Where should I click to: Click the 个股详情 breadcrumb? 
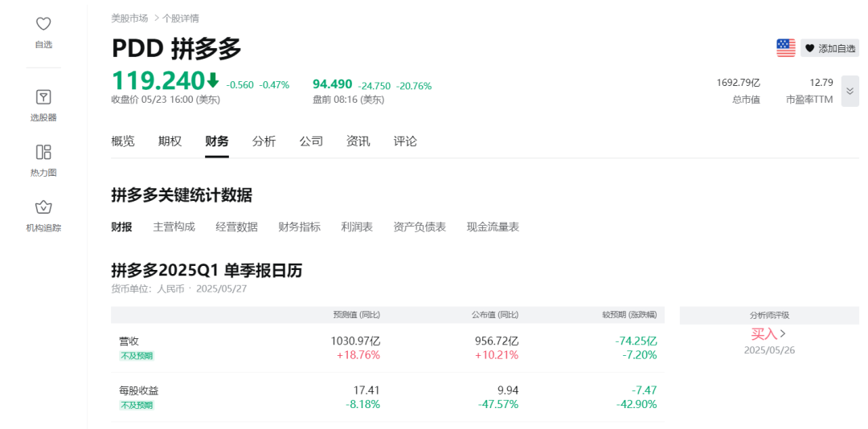(x=181, y=18)
